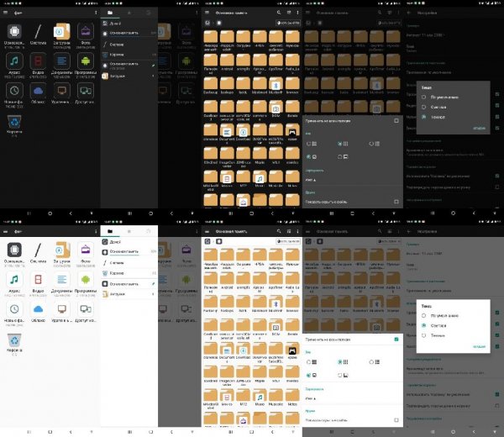Open DCIM camera folder in light folder grid
Viewport: 504px width, 437px height.
coord(276,326)
